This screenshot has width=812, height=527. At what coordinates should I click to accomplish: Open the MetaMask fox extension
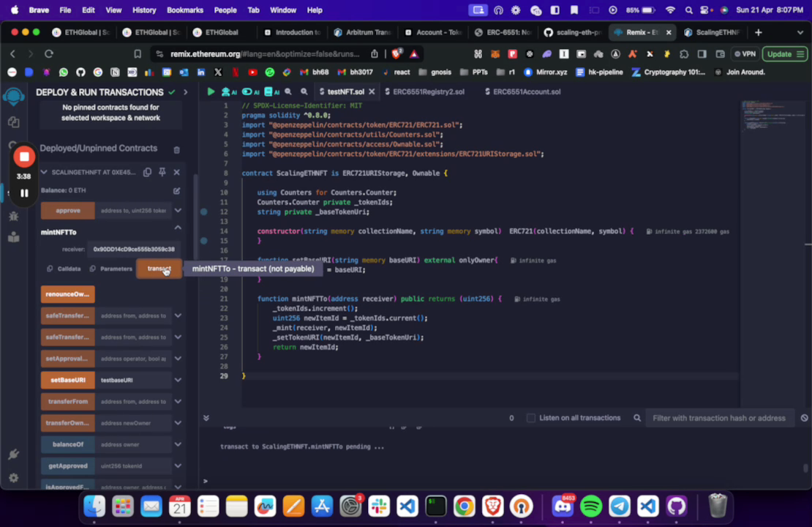pos(495,54)
